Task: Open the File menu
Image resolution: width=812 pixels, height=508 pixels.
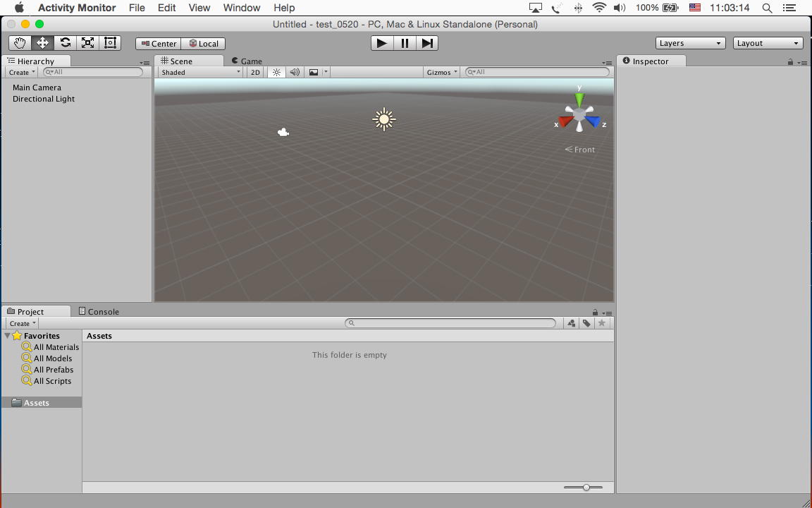Action: coord(137,8)
